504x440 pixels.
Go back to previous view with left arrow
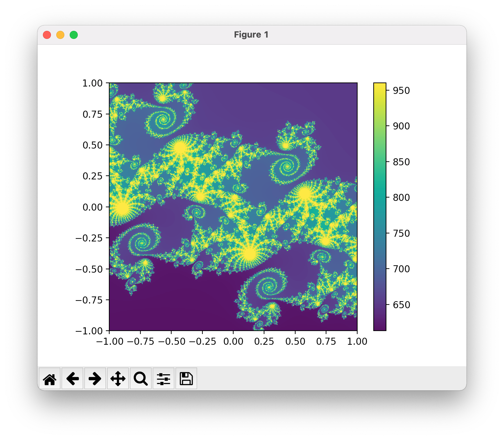pyautogui.click(x=72, y=379)
